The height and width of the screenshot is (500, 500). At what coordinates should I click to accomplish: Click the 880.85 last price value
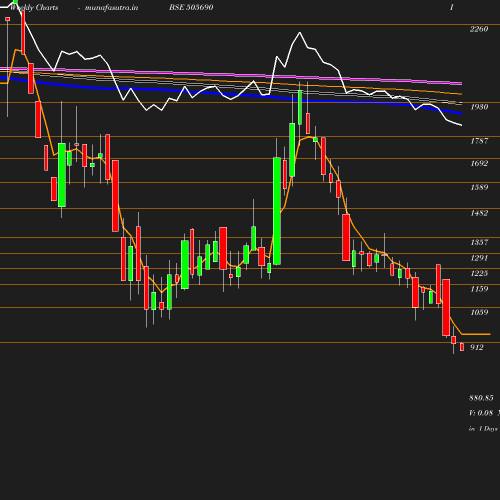[x=481, y=398]
